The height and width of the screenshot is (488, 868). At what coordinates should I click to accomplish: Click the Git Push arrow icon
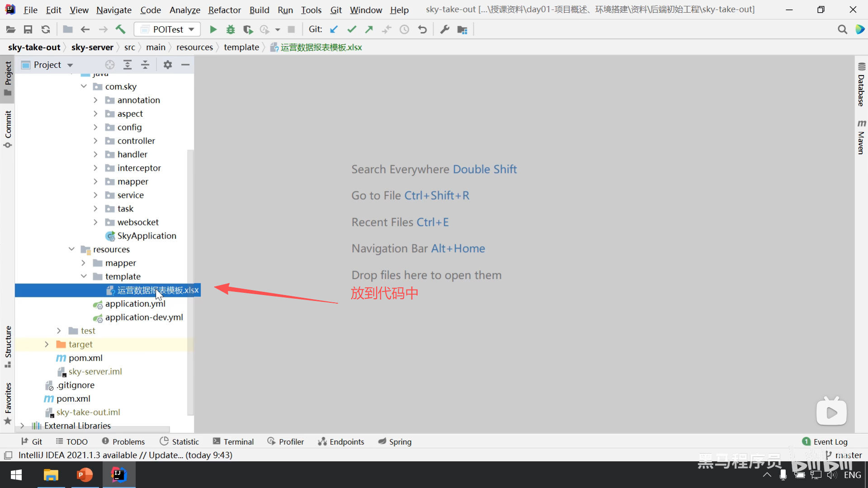coord(369,29)
